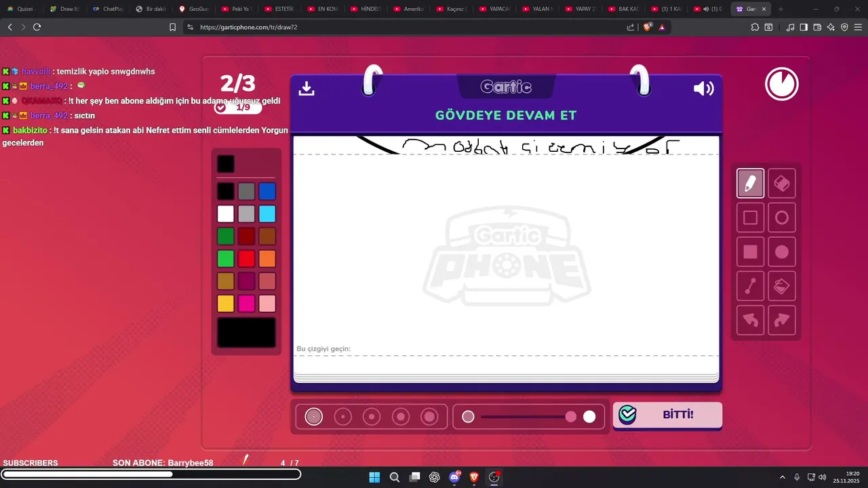This screenshot has height=488, width=868.
Task: Mute game sound via the speaker icon
Action: pyautogui.click(x=703, y=88)
